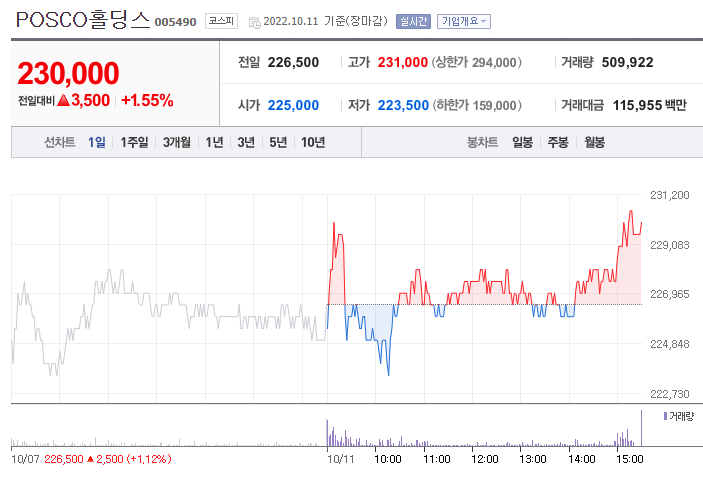703x478 pixels.
Task: Click the 상한가 294,000 text
Action: click(x=477, y=62)
